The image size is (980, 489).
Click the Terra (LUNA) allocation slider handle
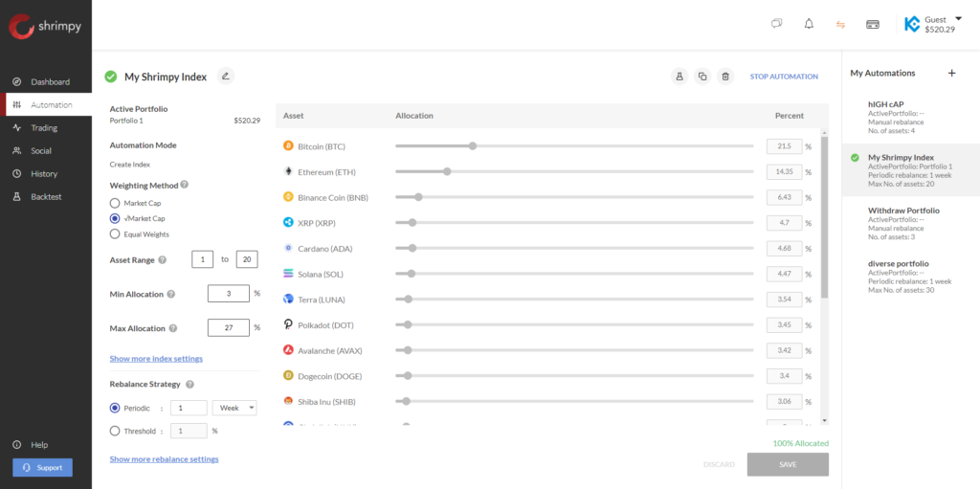(x=408, y=300)
